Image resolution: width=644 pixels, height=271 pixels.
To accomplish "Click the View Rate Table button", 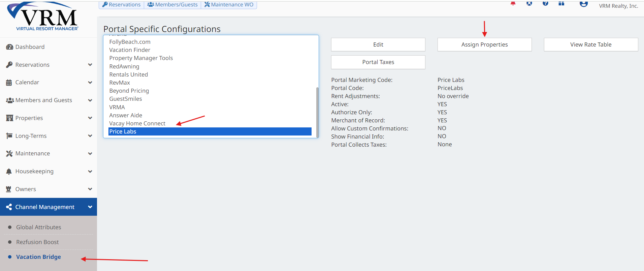I will click(x=591, y=44).
